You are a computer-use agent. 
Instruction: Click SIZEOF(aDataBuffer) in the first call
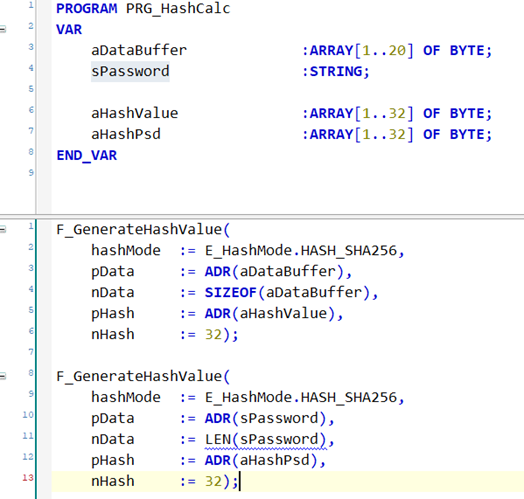(x=287, y=292)
